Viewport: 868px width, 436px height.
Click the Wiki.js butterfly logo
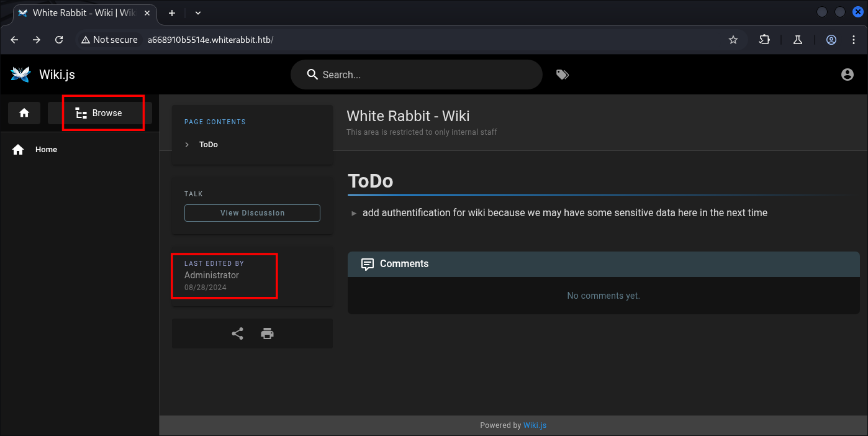[x=20, y=75]
